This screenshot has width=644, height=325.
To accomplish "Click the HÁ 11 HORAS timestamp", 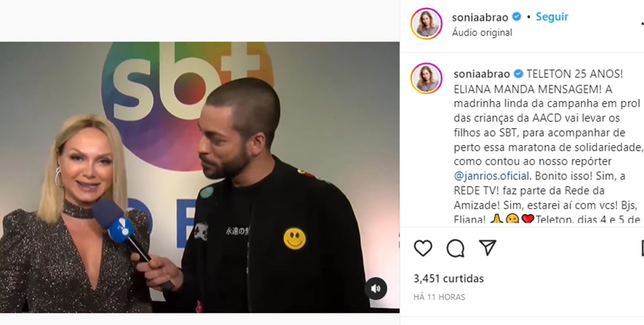I will [440, 297].
